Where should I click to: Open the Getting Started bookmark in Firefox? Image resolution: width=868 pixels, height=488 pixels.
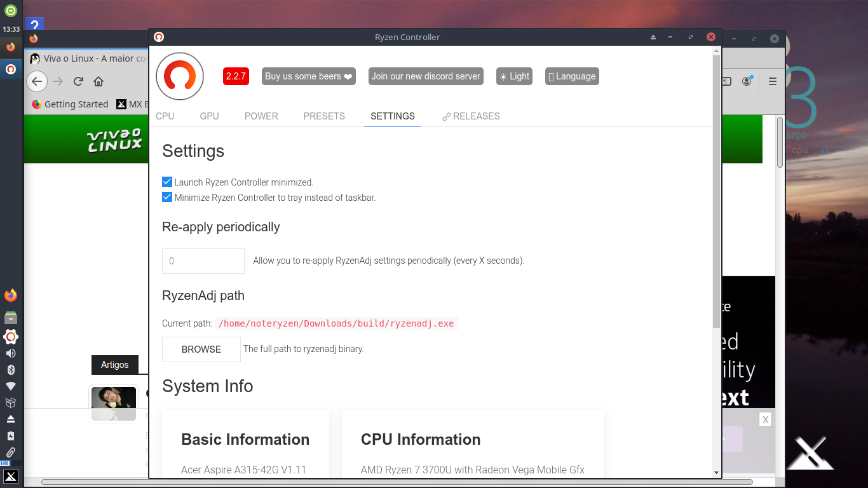70,104
